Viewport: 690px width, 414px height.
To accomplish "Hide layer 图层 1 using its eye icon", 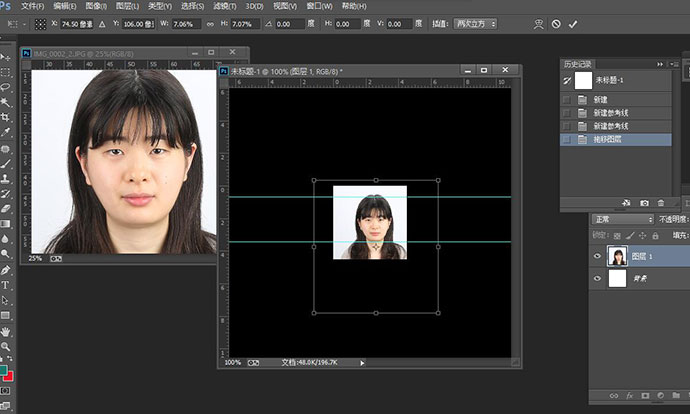I will 598,256.
